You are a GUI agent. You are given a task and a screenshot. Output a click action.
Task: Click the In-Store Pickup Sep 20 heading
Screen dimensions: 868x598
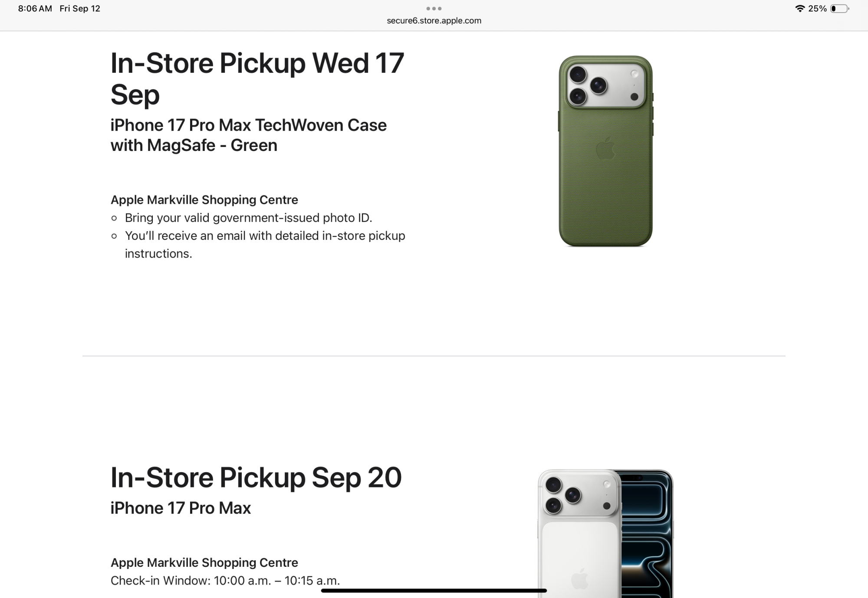click(x=256, y=477)
